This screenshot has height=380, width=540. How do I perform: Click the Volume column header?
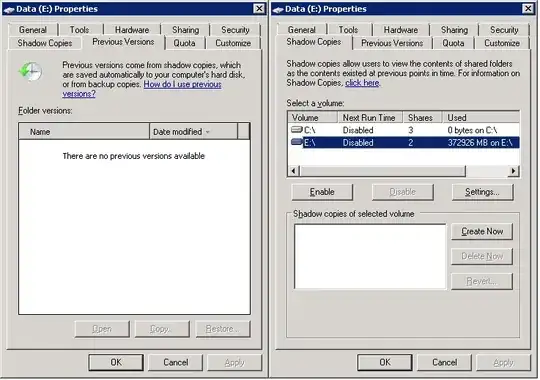pos(312,117)
